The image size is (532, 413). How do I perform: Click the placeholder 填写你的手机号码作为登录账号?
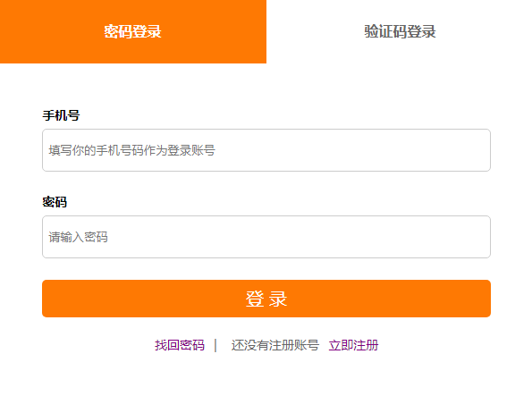(131, 150)
